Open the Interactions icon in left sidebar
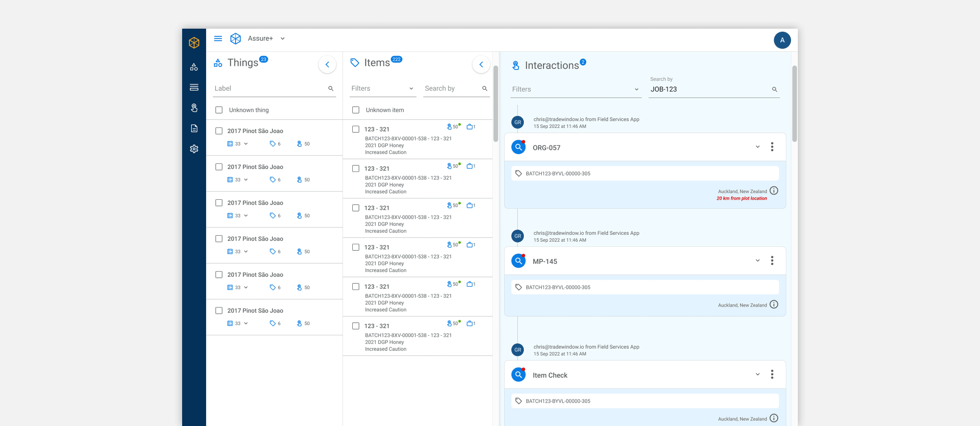 point(194,108)
